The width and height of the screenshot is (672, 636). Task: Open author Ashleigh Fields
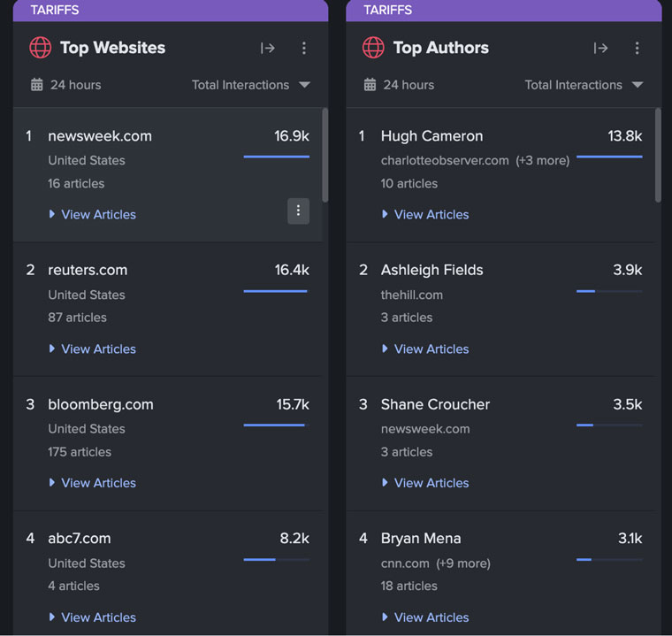432,270
